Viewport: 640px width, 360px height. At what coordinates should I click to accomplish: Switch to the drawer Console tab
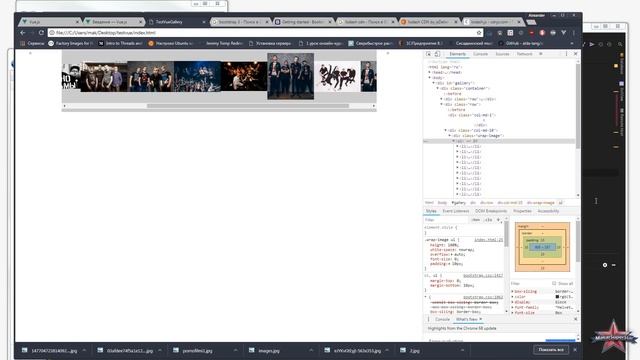point(442,319)
